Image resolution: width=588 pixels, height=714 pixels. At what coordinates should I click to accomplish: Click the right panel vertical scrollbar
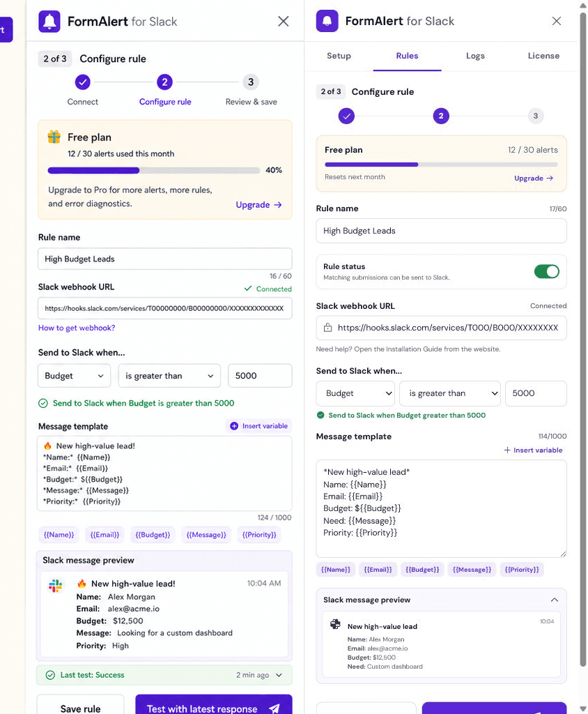[x=583, y=340]
